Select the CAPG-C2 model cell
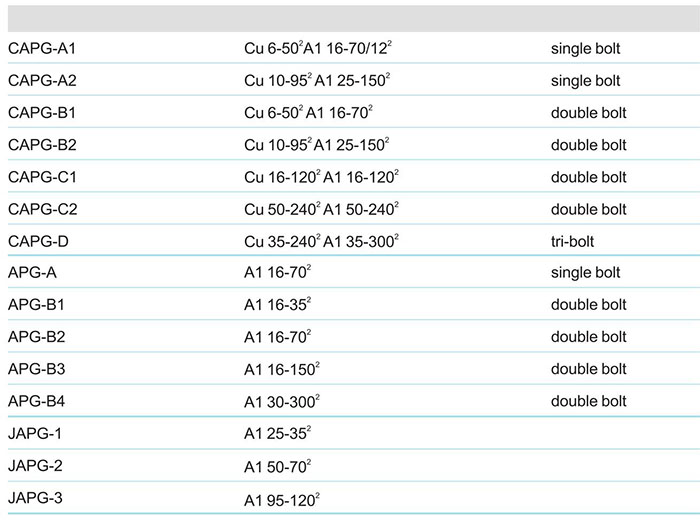Screen dimensions: 700x520 [x=42, y=209]
